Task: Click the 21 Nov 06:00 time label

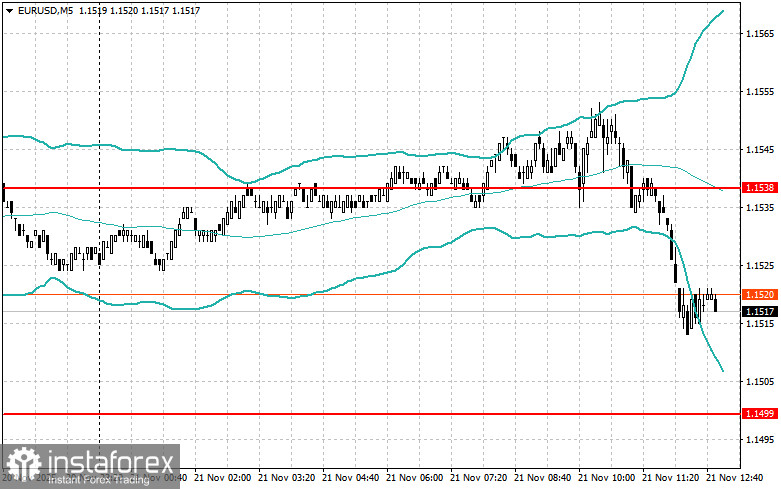Action: pyautogui.click(x=414, y=478)
